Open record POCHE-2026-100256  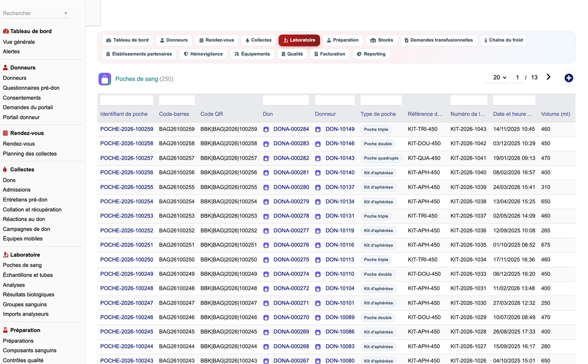point(126,172)
